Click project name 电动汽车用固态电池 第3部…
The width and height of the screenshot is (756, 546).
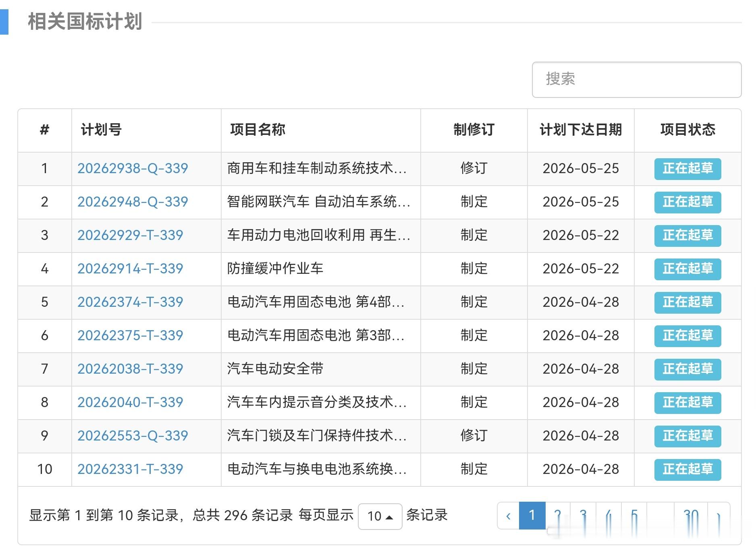point(316,335)
